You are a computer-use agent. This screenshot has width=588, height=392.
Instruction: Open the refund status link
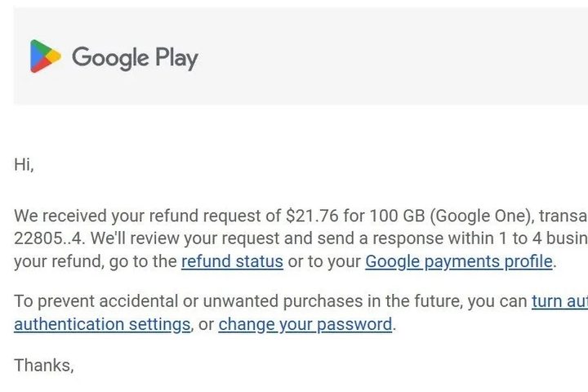tap(232, 262)
